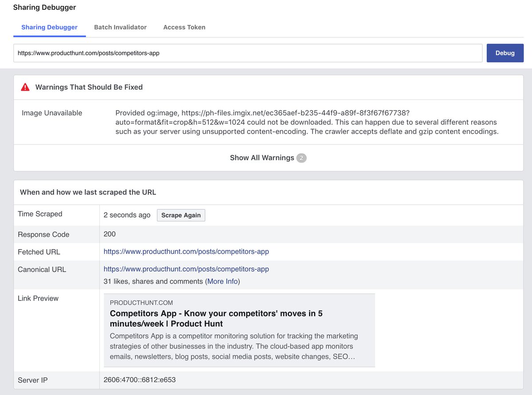This screenshot has height=395, width=532.
Task: Click the Time Scraped row label
Action: pos(40,214)
